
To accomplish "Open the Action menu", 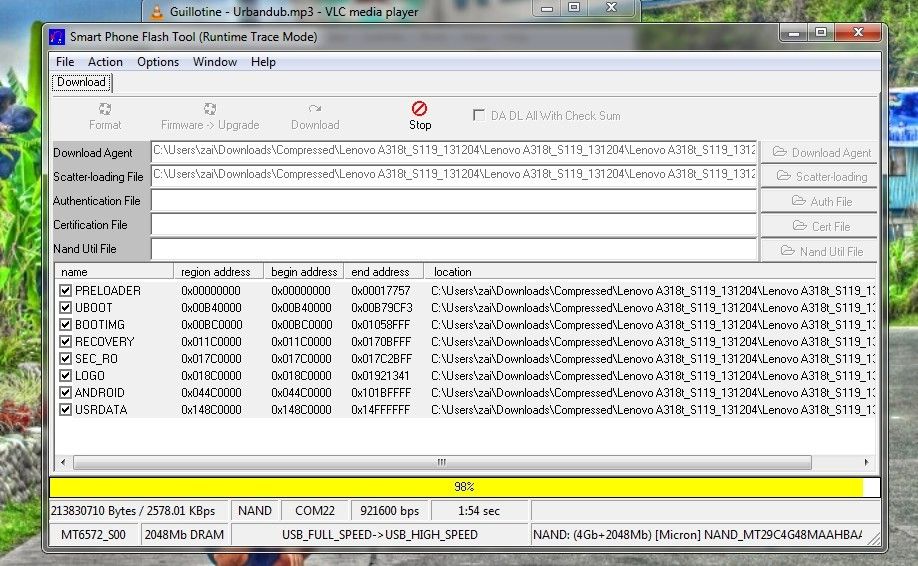I will coord(105,62).
